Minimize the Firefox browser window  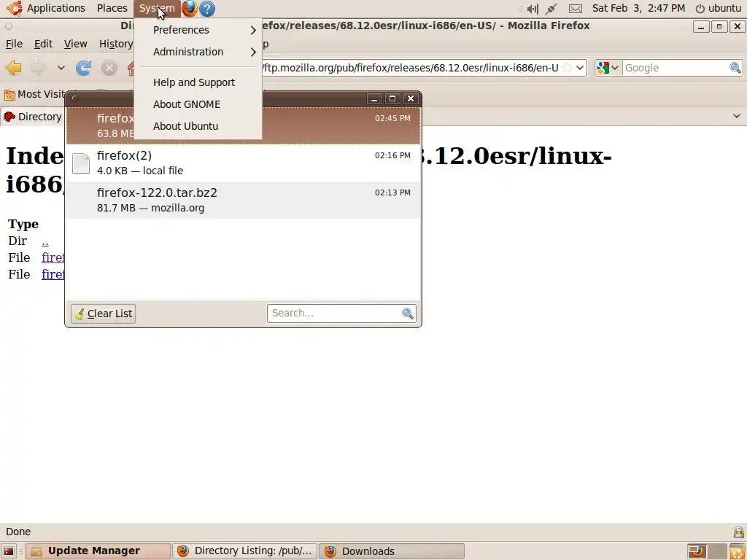pyautogui.click(x=701, y=27)
